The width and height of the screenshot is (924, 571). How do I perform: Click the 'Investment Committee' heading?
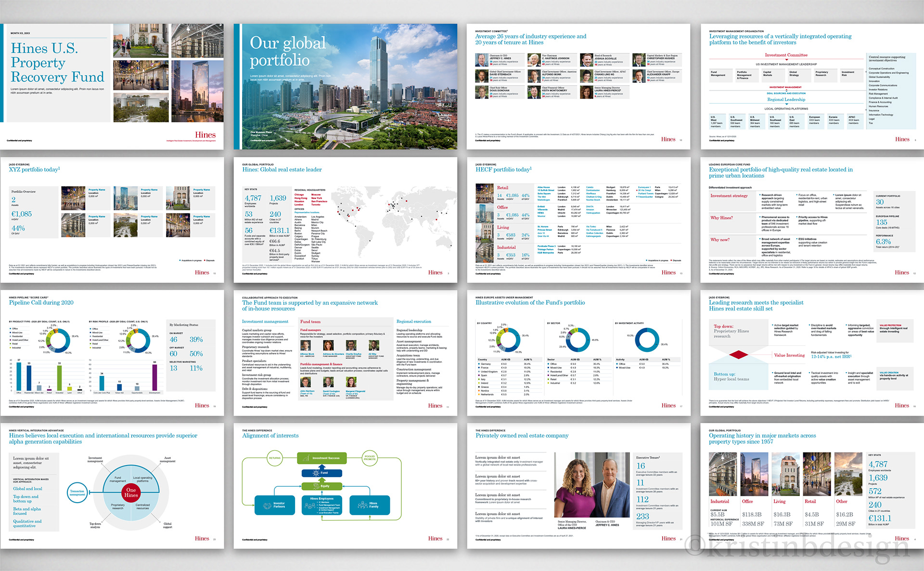786,55
